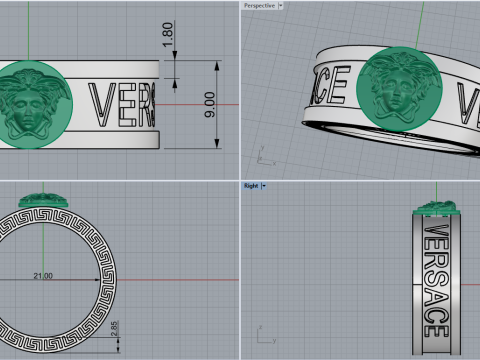Select the 21.00 diameter dimension text

43,276
